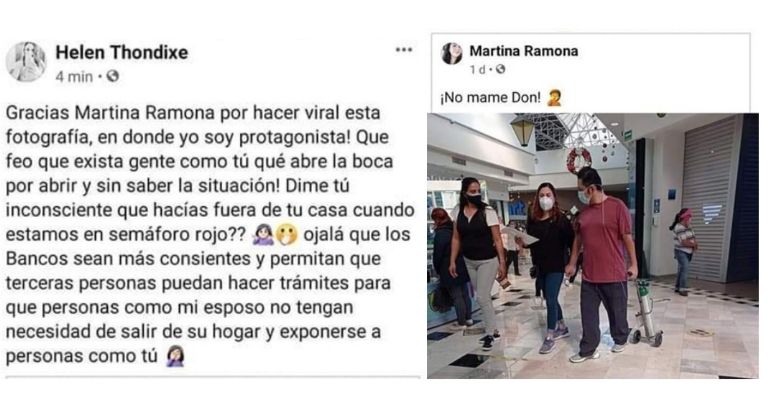This screenshot has width=768, height=400.
Task: Click the Martina Ramona name link
Action: click(524, 51)
